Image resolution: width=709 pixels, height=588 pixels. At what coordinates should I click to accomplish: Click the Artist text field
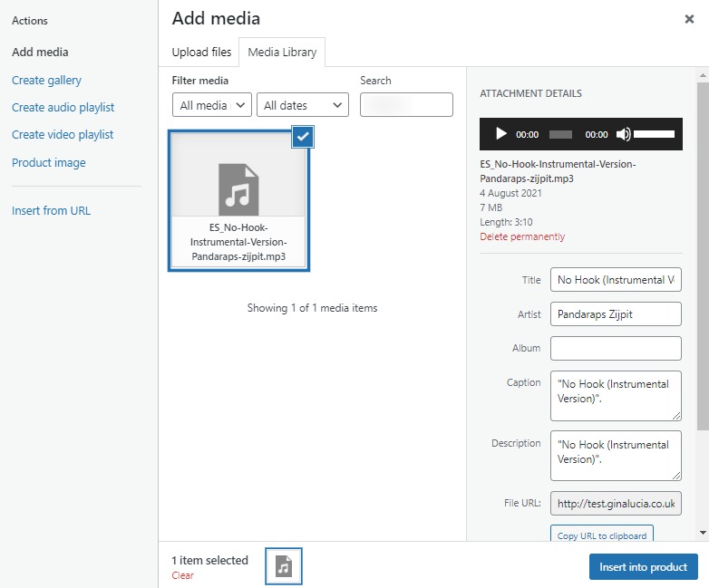coord(616,313)
